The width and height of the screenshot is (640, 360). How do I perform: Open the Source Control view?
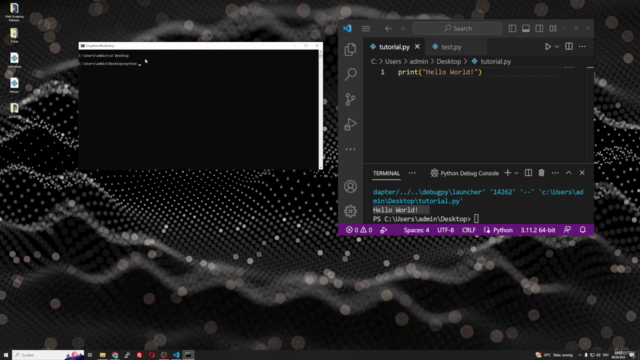click(x=350, y=99)
